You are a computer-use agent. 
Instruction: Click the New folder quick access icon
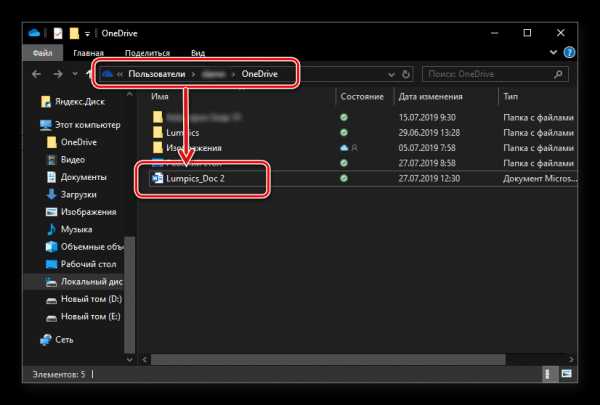tap(74, 33)
